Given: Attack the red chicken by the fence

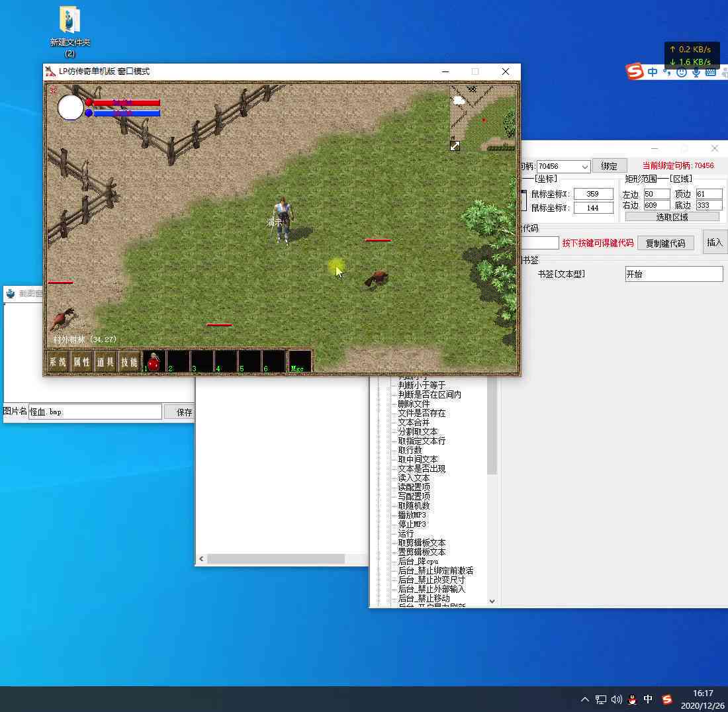Looking at the screenshot, I should point(64,319).
